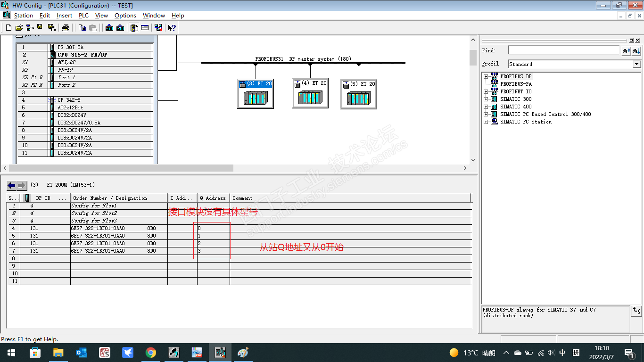The image size is (644, 362).
Task: Click the Q Address column header
Action: click(213, 198)
